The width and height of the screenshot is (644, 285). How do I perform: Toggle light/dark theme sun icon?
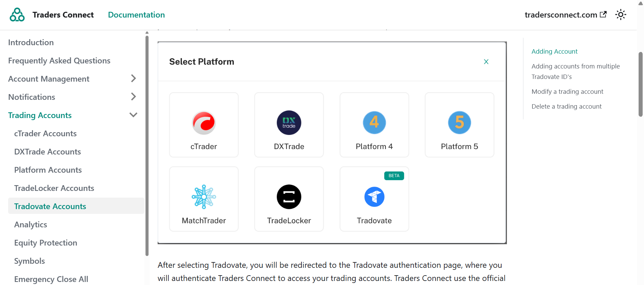620,15
